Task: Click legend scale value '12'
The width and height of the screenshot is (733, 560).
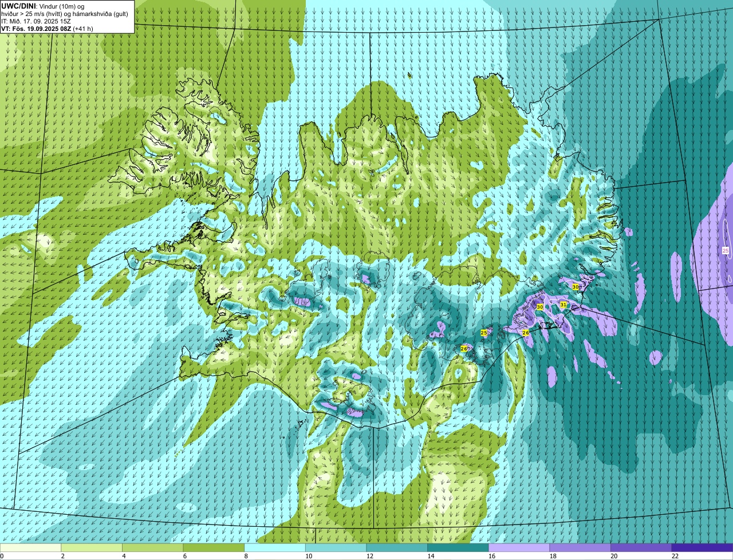Action: click(x=370, y=556)
